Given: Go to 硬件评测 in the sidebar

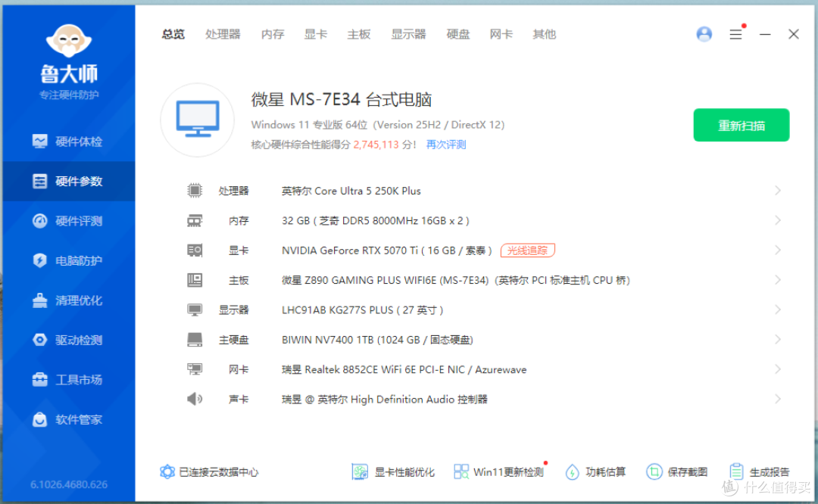Looking at the screenshot, I should tap(68, 220).
